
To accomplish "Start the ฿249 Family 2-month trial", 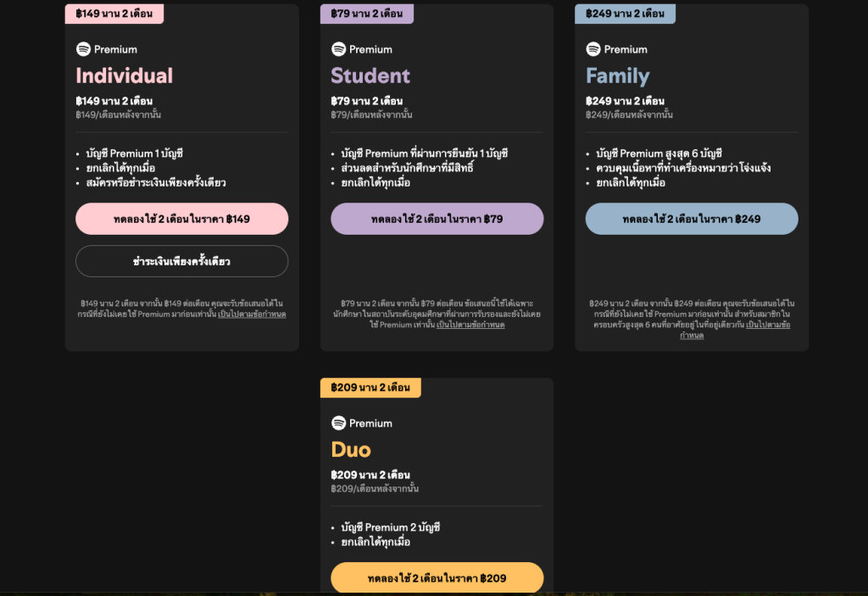I will pyautogui.click(x=692, y=219).
